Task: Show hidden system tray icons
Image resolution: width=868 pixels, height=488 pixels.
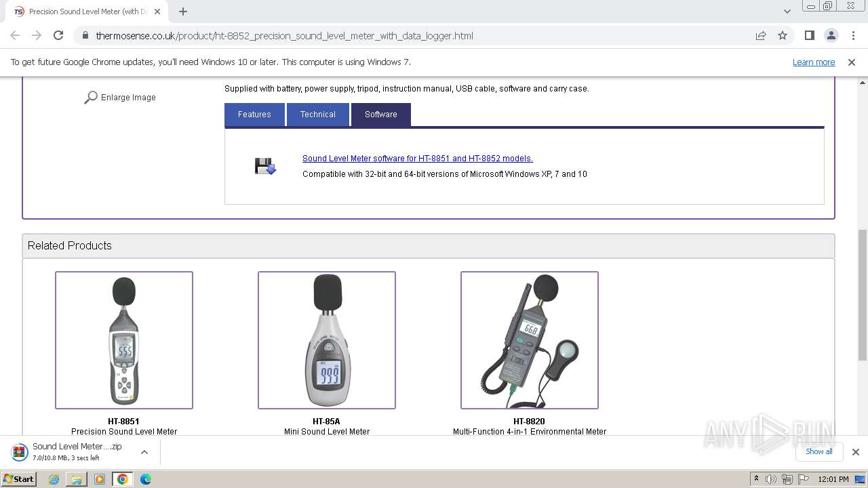Action: [x=756, y=479]
